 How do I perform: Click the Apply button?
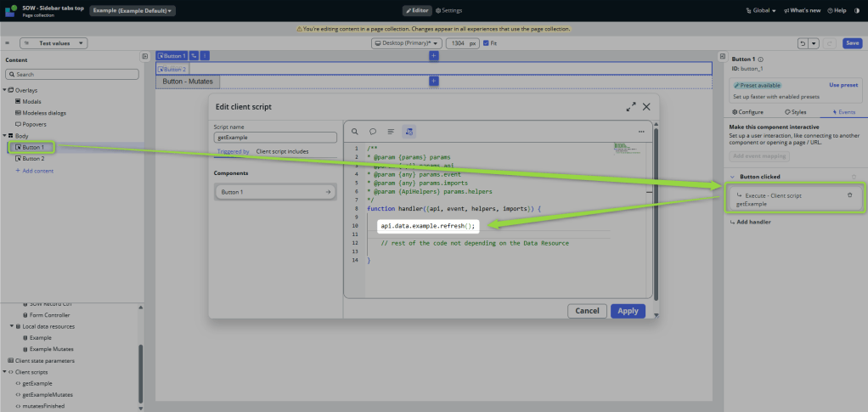click(628, 311)
